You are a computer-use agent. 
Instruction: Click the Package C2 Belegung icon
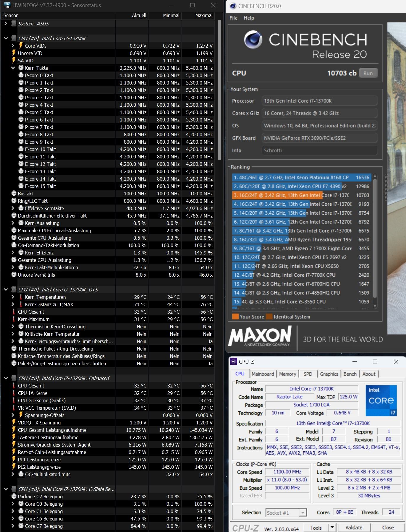(14, 496)
